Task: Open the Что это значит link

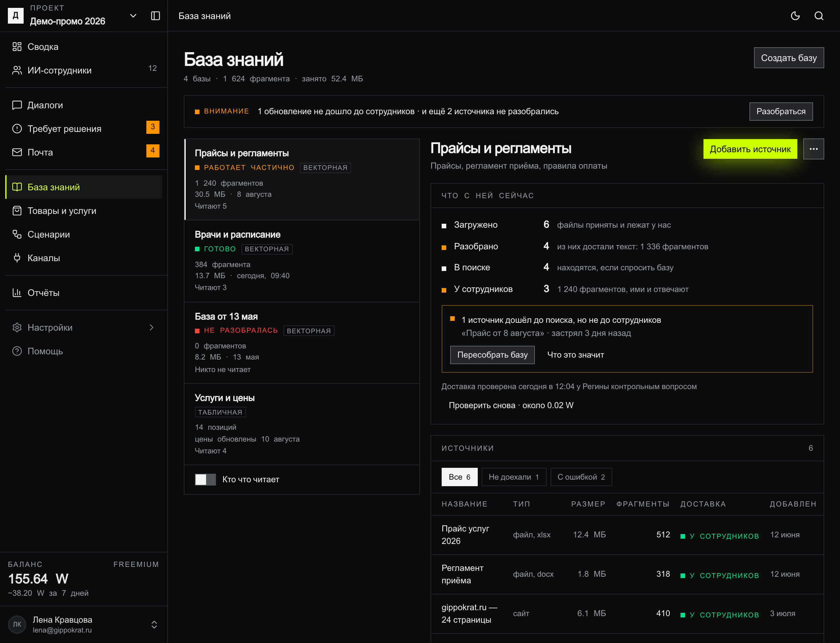Action: pos(576,355)
